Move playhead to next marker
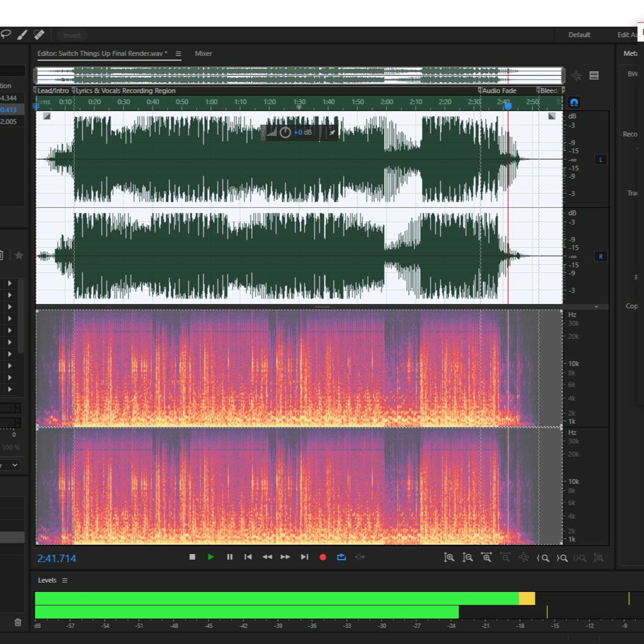The width and height of the screenshot is (644, 644). click(304, 557)
